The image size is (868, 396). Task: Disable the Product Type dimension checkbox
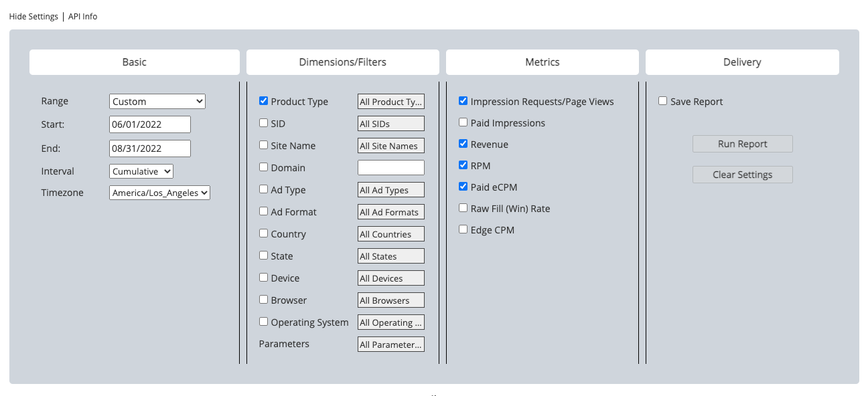264,101
